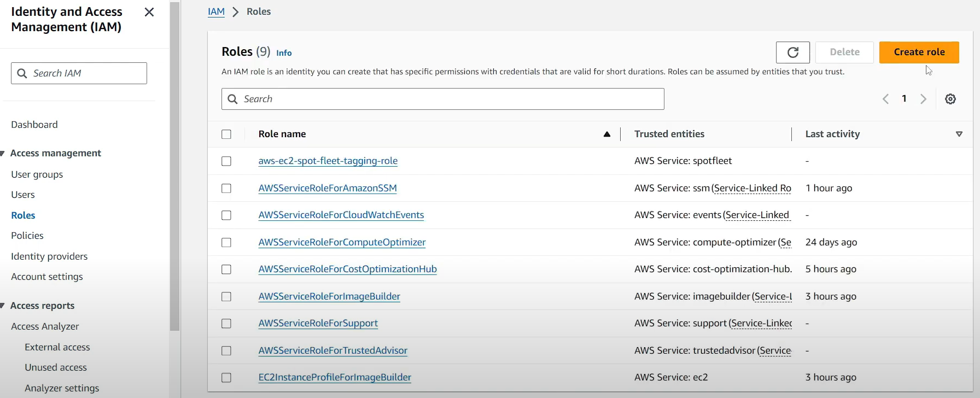Open support Service-Linked trusted entity link
980x398 pixels.
tap(761, 323)
